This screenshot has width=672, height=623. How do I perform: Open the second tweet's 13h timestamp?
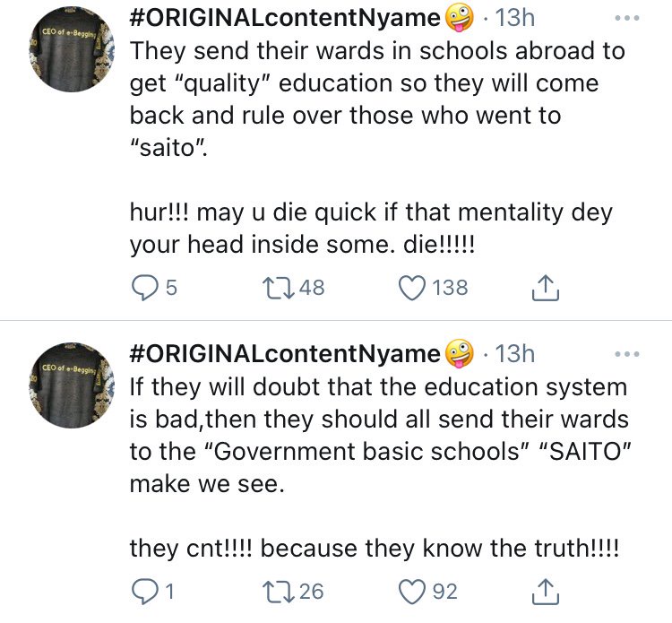coord(514,353)
